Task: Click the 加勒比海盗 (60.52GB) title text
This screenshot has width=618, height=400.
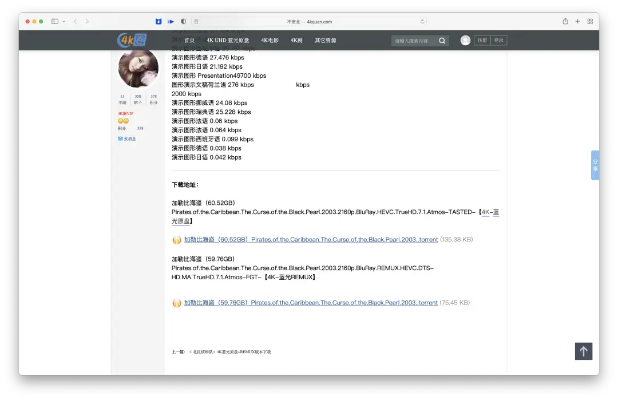Action: coord(203,203)
